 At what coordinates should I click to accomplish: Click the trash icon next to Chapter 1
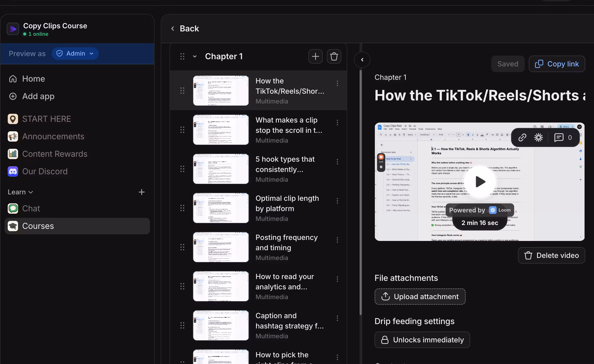[x=334, y=56]
